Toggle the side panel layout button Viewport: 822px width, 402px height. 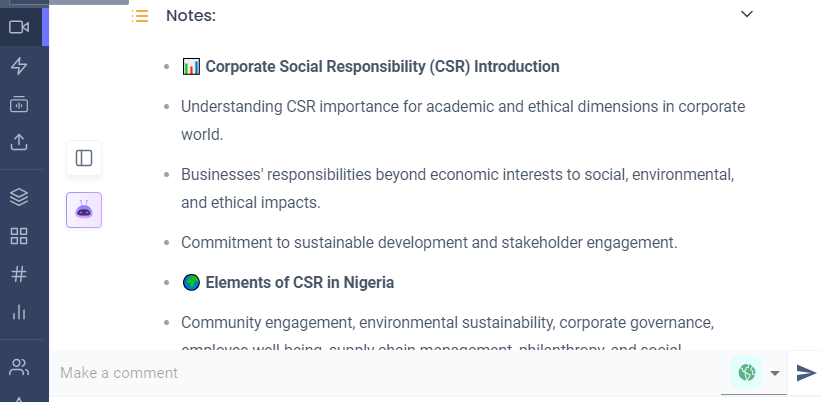coord(84,158)
